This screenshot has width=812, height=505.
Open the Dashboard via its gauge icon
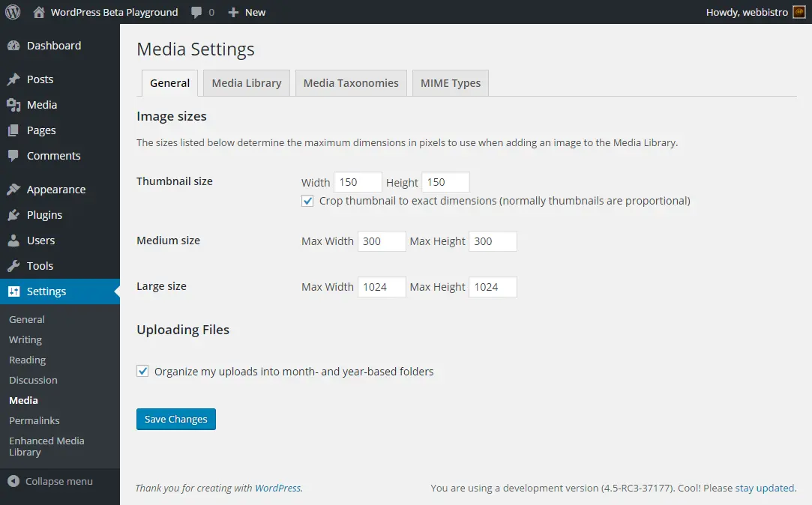tap(15, 46)
